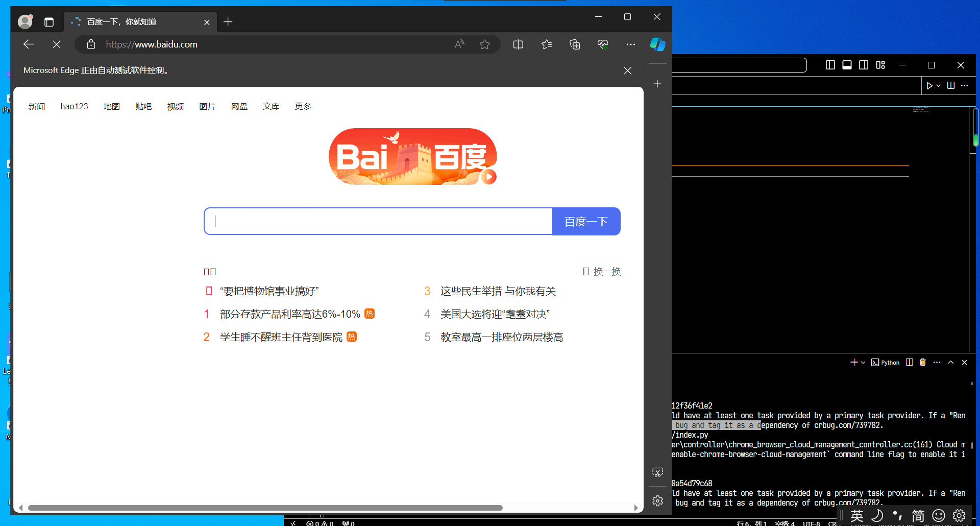The width and height of the screenshot is (980, 526).
Task: Add this page to favorites star
Action: 485,44
